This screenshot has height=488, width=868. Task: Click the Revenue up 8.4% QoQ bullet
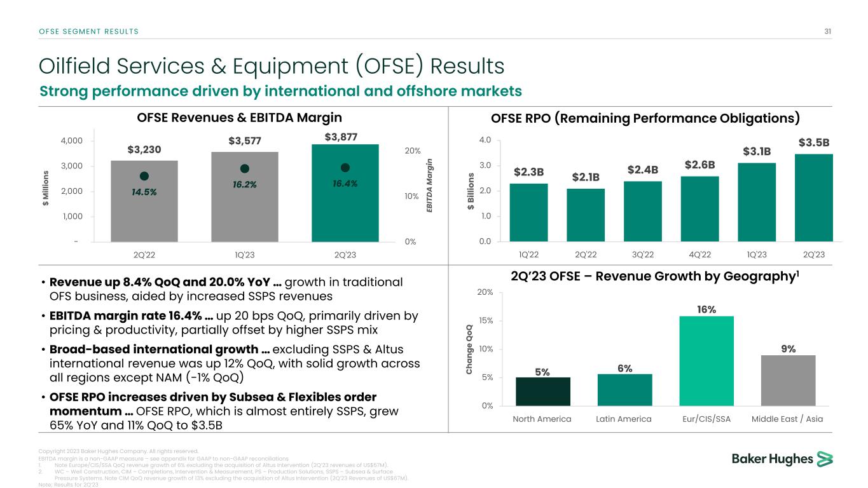point(221,288)
